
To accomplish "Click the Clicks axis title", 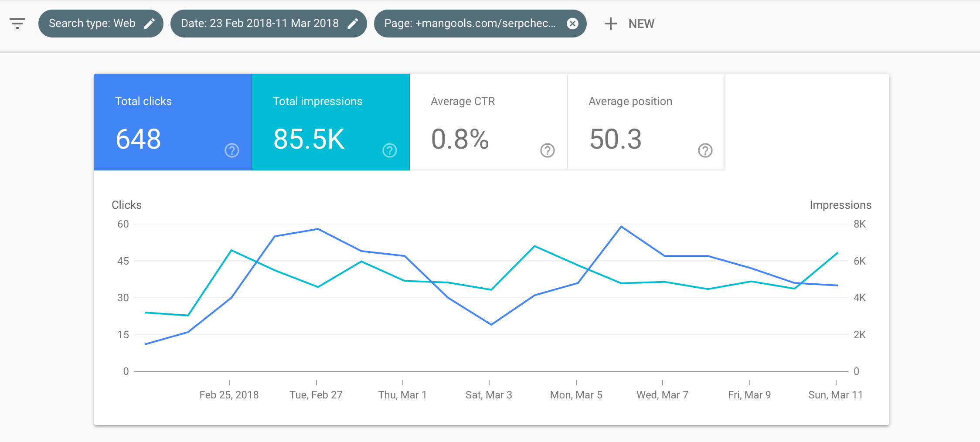I will coord(126,205).
